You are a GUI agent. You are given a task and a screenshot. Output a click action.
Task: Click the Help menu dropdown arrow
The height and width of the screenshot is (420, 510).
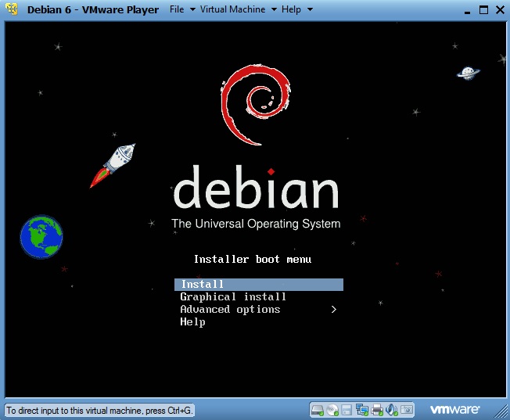point(310,9)
